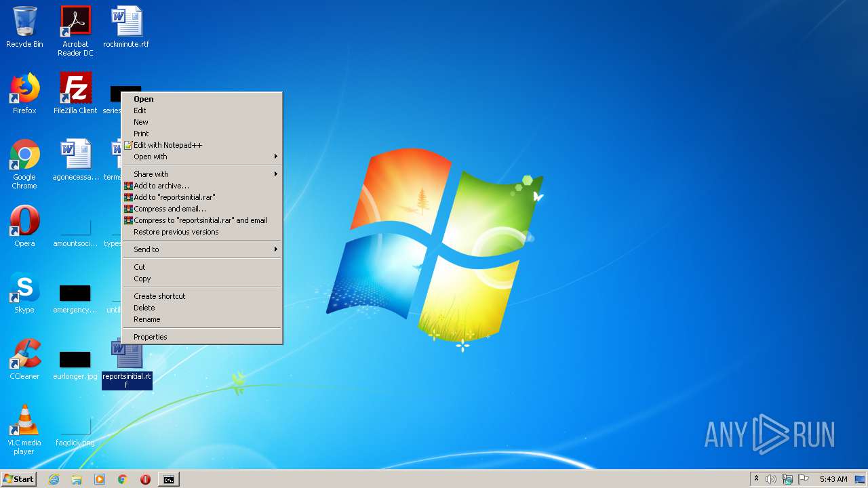Choose Edit in the context menu
The height and width of the screenshot is (488, 868).
pos(202,110)
